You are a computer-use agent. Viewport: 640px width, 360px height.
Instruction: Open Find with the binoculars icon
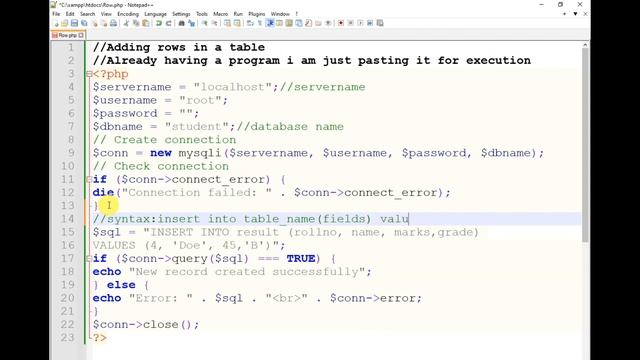pos(181,23)
